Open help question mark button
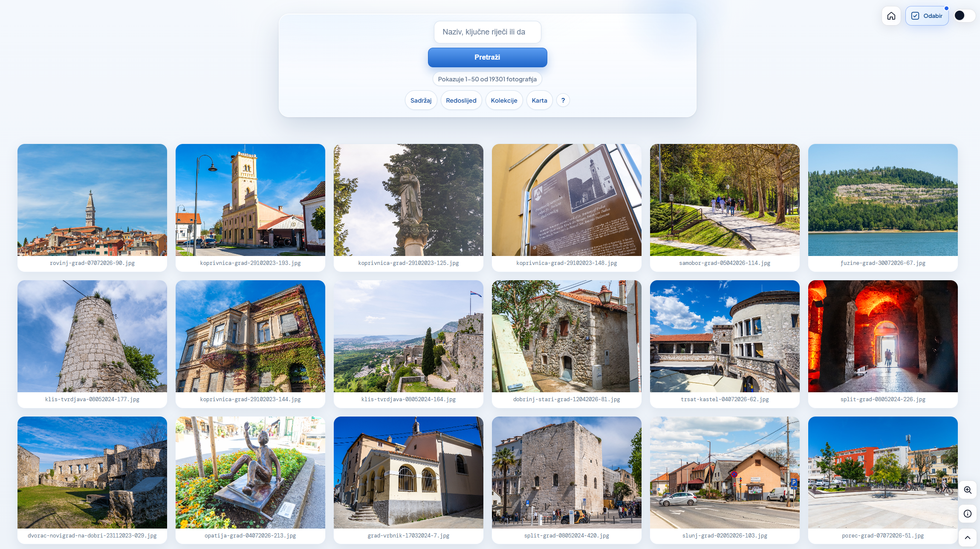Viewport: 980px width, 549px height. click(x=563, y=100)
